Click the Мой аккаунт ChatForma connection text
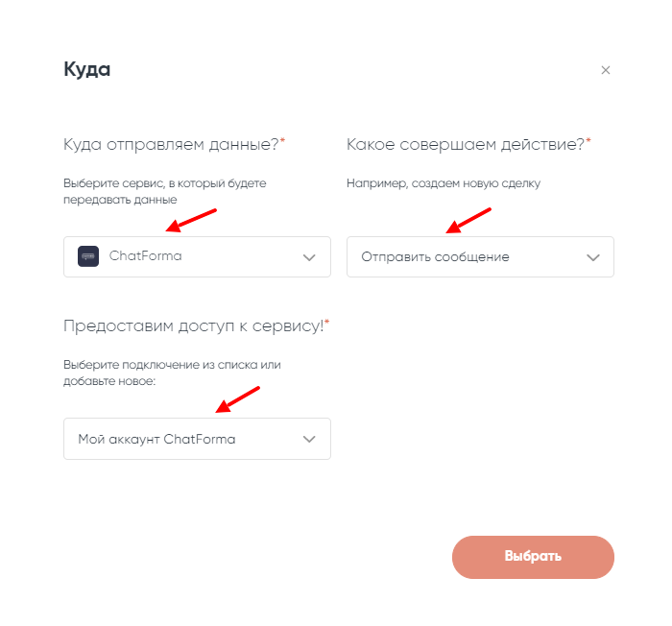Screen dimensions: 672x626 point(156,439)
